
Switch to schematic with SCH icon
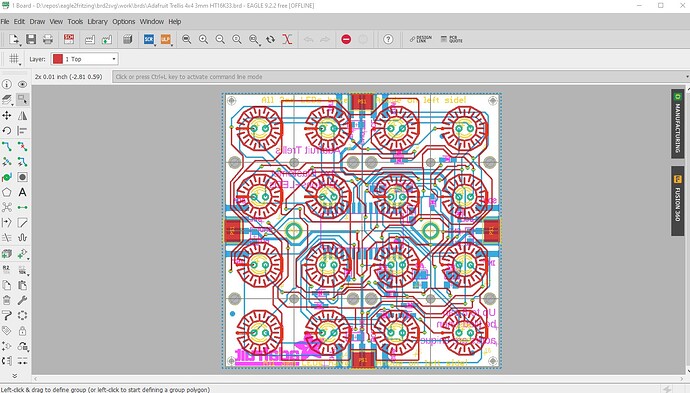(69, 39)
